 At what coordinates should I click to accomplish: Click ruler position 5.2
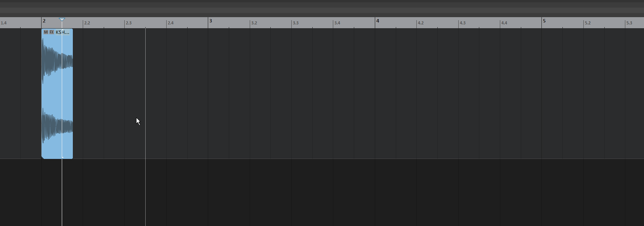coord(588,23)
